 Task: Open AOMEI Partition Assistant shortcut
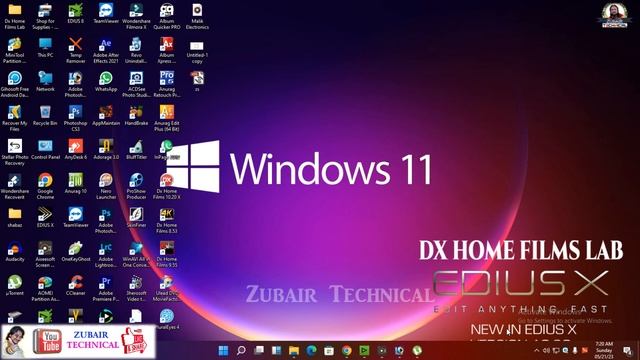click(x=45, y=289)
